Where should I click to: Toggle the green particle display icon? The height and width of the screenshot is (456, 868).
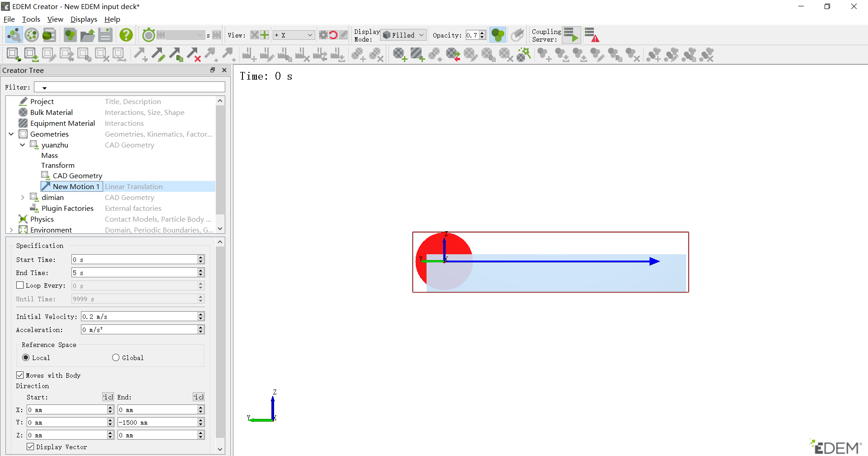click(498, 35)
